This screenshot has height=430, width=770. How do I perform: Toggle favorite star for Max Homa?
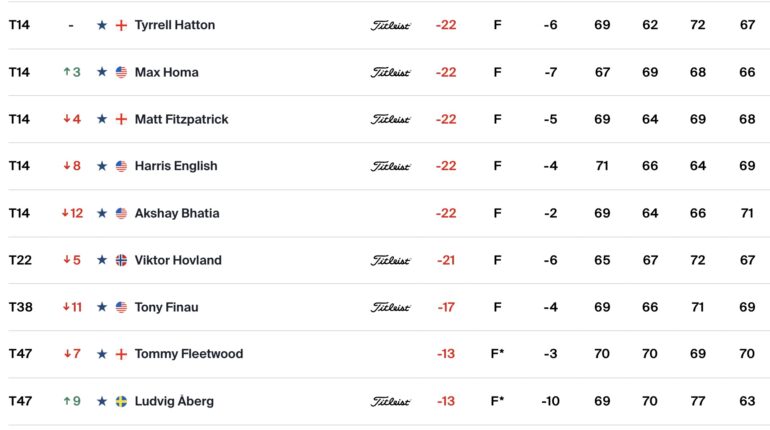(102, 72)
